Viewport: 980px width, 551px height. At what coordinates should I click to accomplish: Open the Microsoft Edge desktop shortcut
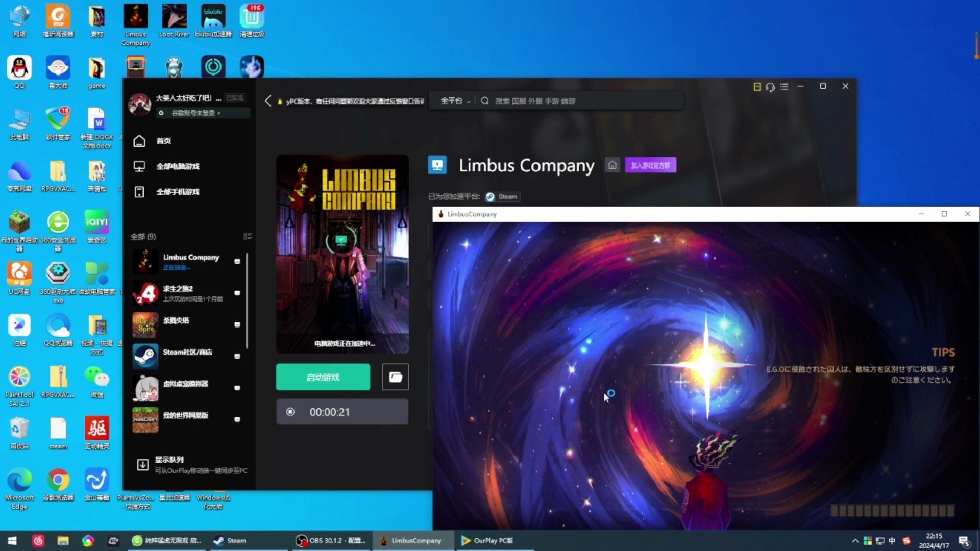19,489
